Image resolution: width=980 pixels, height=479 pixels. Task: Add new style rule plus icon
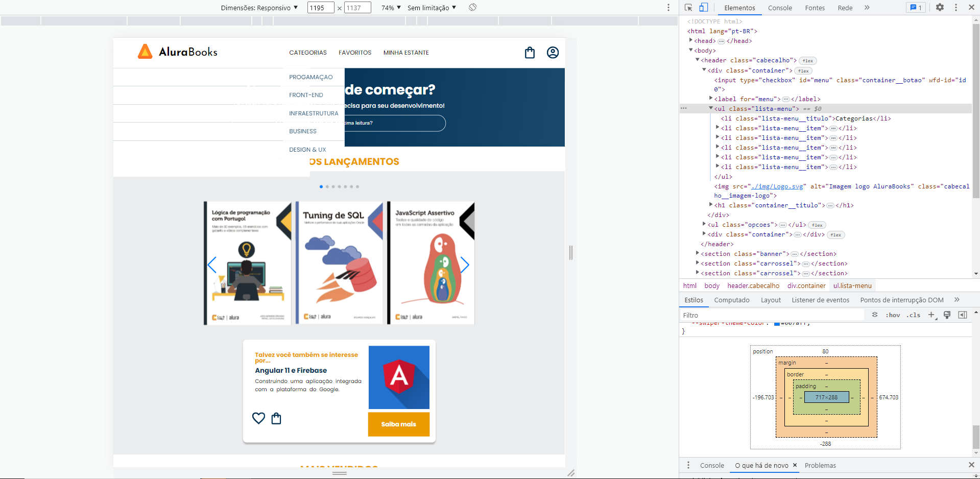(x=931, y=315)
